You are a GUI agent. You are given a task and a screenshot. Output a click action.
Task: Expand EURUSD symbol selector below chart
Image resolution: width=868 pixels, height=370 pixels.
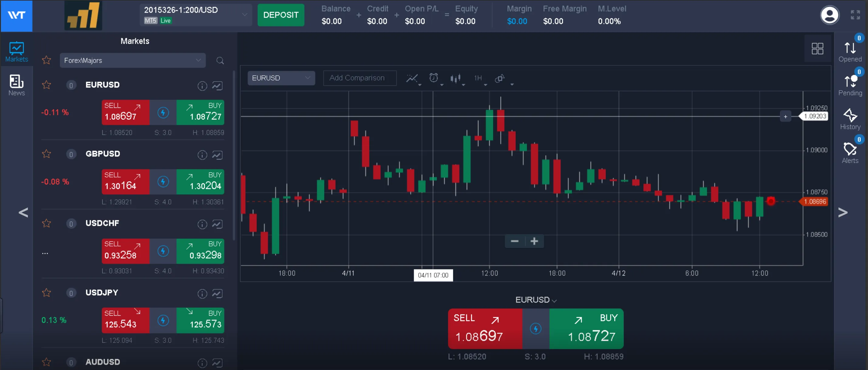pos(536,300)
